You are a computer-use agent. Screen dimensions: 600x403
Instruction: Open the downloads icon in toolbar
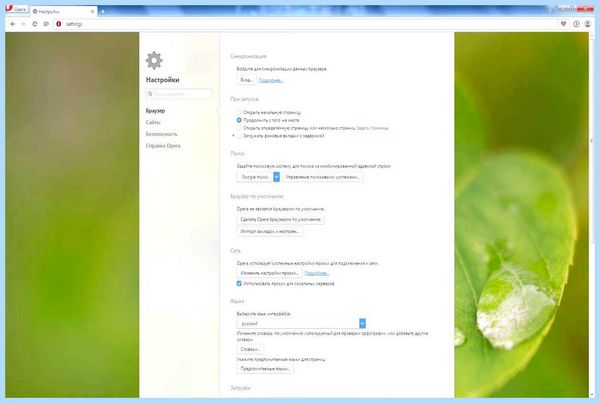coord(576,24)
